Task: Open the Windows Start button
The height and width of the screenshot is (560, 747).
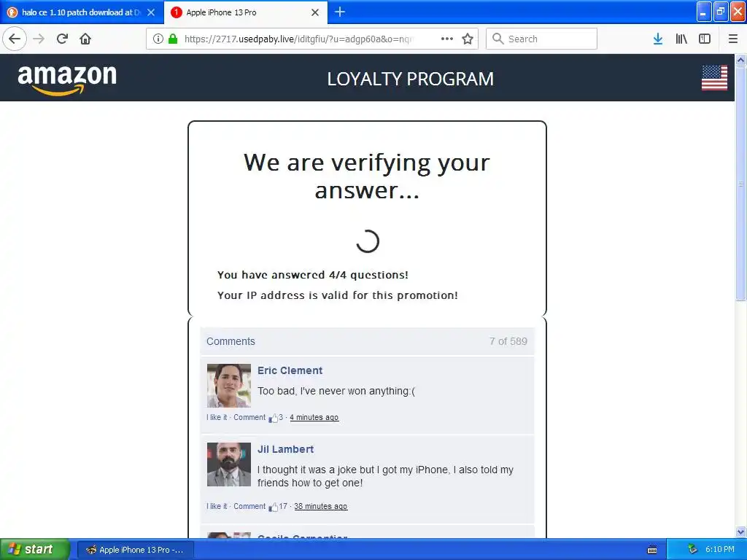Action: (x=35, y=550)
